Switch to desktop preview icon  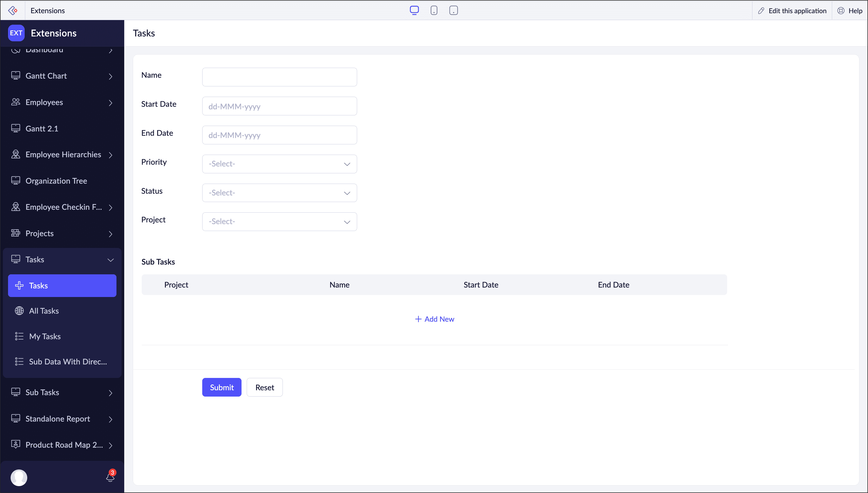click(414, 11)
